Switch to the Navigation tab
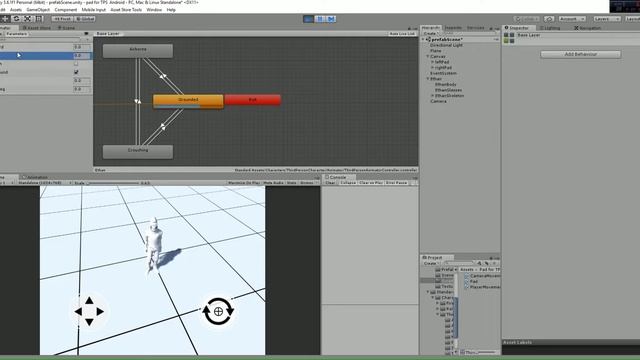Viewport: 640px width, 360px height. 587,28
